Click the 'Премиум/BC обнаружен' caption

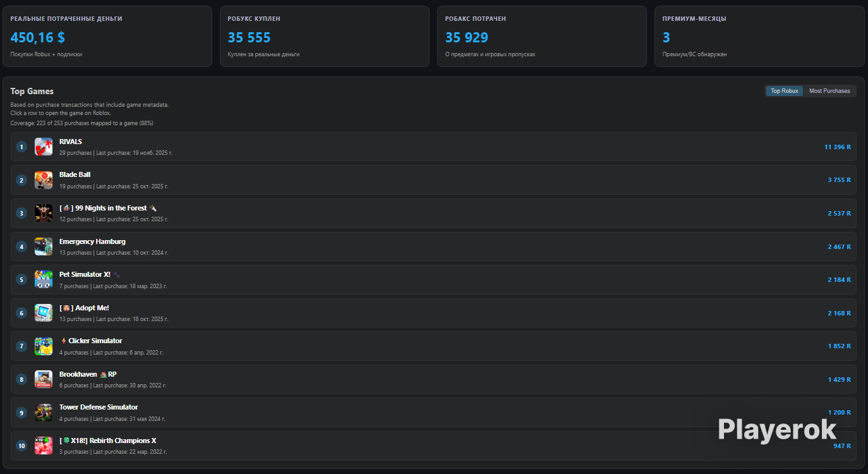(694, 54)
